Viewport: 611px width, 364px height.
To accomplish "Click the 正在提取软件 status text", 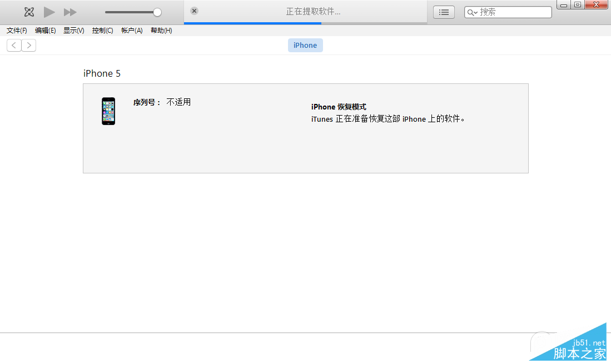I will pyautogui.click(x=313, y=12).
